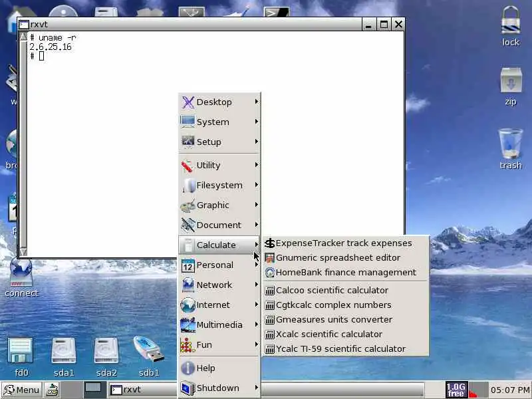Expand the Desktop submenu arrow

point(257,102)
